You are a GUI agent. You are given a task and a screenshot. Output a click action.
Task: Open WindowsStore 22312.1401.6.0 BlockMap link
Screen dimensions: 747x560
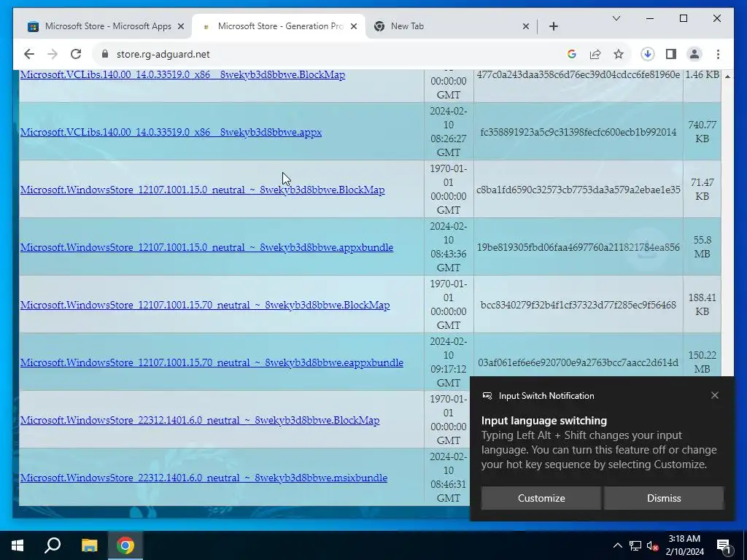[200, 420]
